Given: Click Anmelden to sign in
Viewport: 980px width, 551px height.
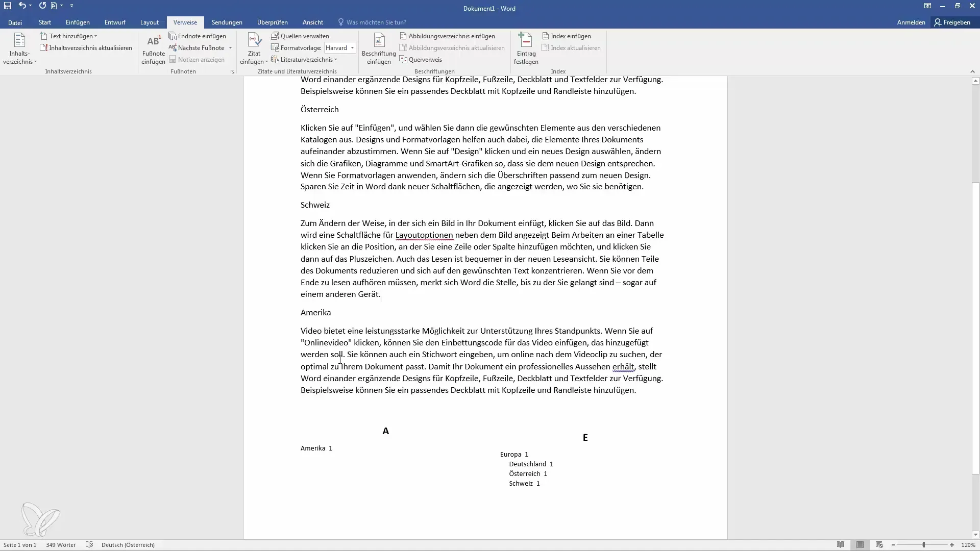Looking at the screenshot, I should point(911,22).
